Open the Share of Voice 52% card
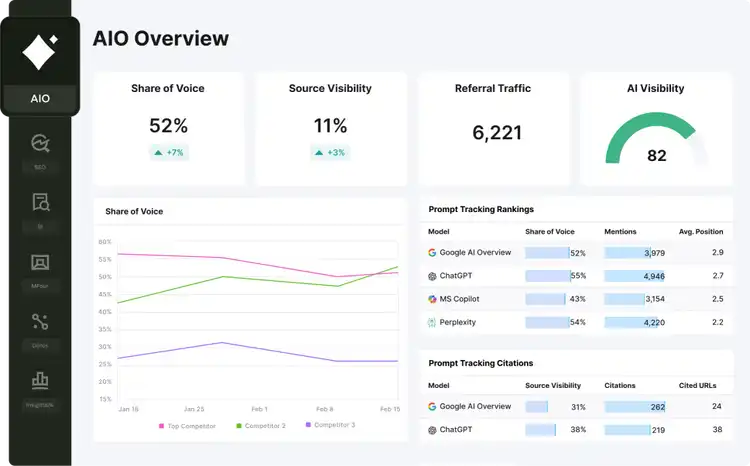 [169, 129]
